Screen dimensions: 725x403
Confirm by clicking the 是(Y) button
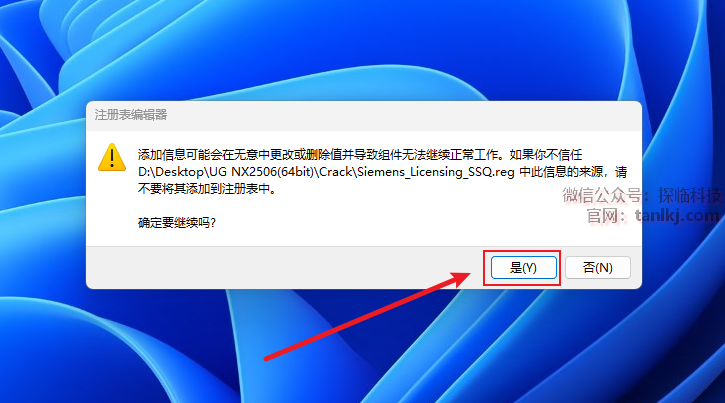[523, 268]
